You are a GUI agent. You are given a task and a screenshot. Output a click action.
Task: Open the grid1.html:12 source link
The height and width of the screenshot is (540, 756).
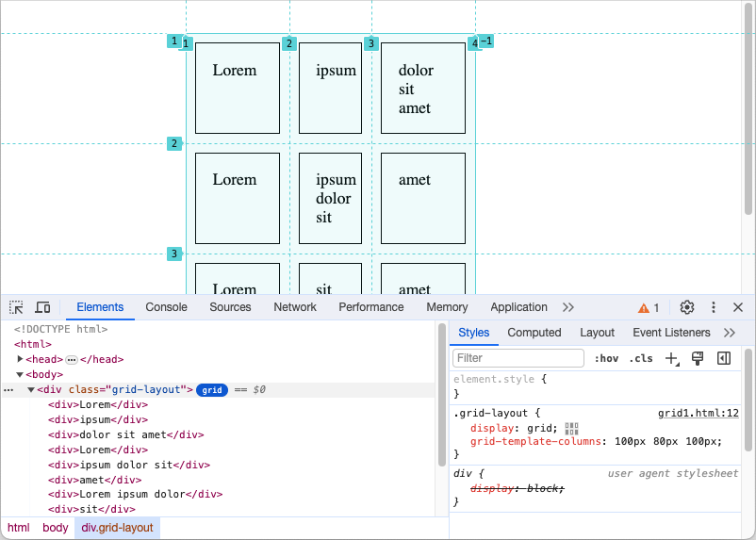tap(698, 413)
